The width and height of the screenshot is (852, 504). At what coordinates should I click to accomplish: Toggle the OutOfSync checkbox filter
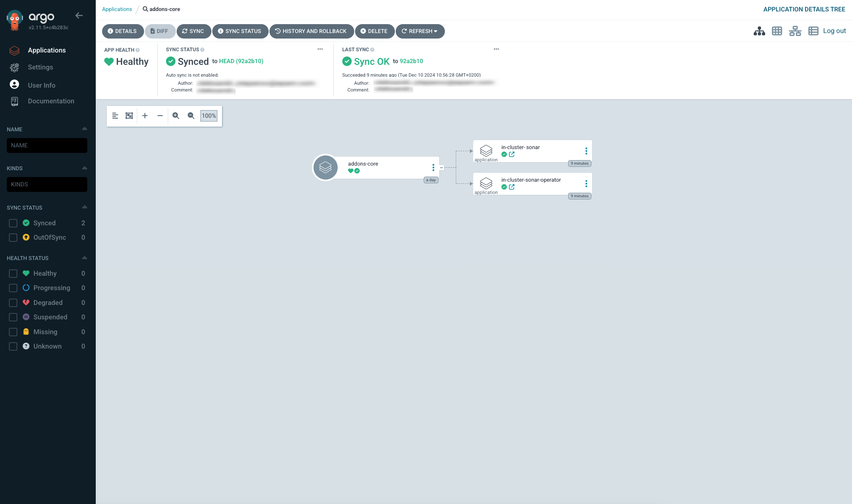point(13,238)
